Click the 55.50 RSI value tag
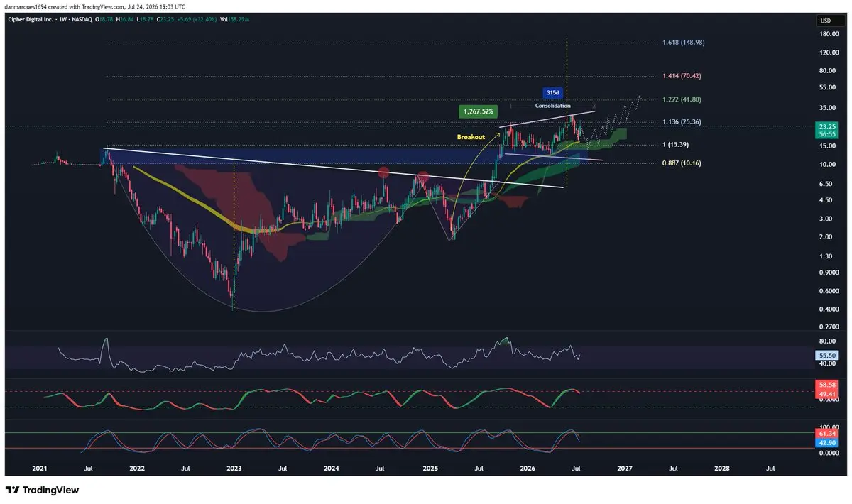Viewport: 852px width, 504px height. click(x=826, y=354)
